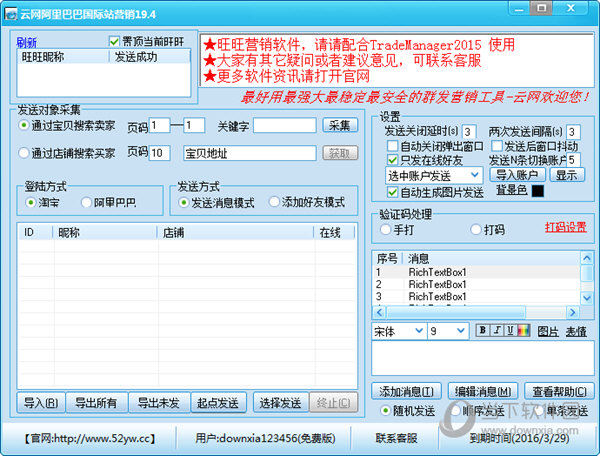This screenshot has height=456, width=600.
Task: Open 选中账户发送 dropdown
Action: [434, 176]
